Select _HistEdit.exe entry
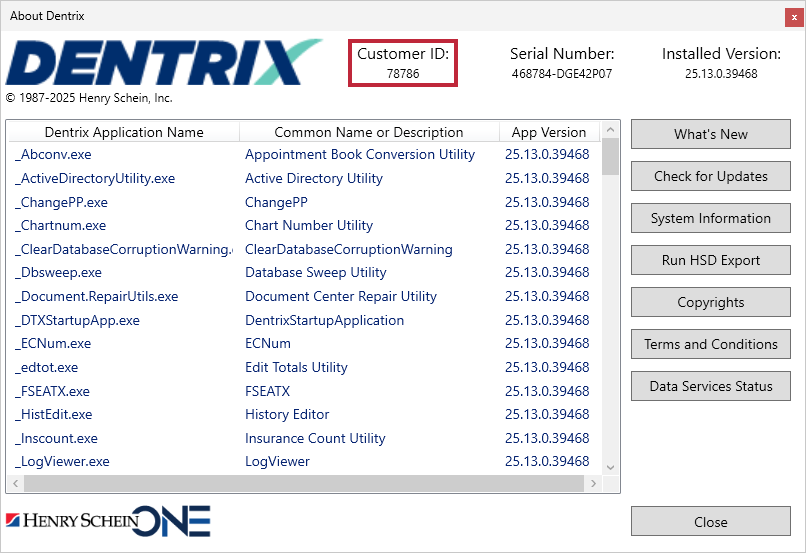Image resolution: width=806 pixels, height=553 pixels. [x=54, y=414]
